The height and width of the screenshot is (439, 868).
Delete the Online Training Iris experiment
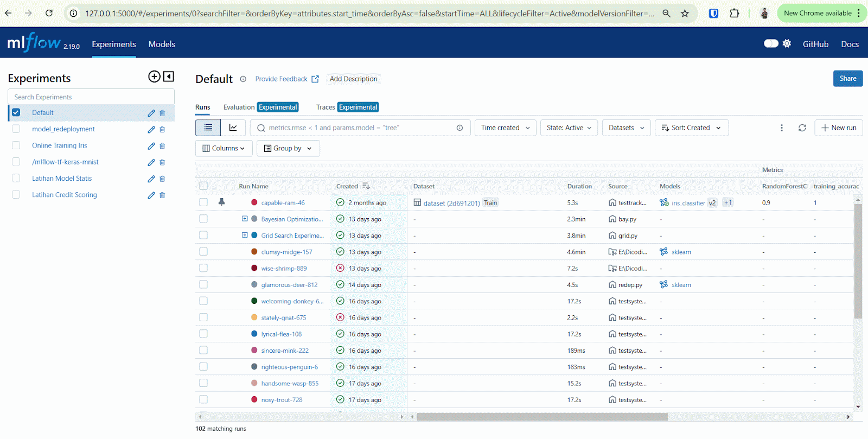click(x=162, y=146)
